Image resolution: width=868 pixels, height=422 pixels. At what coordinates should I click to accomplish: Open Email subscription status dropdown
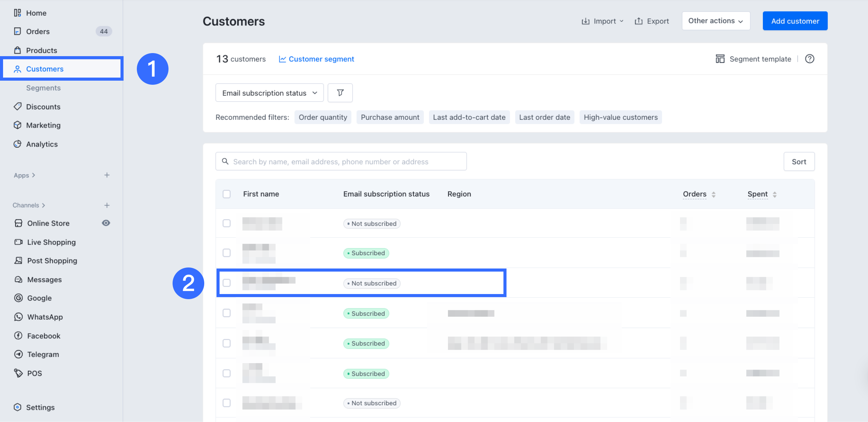[x=269, y=93]
